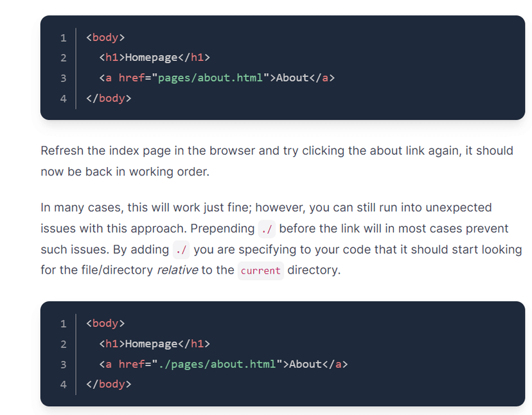This screenshot has width=532, height=415.
Task: Click line number 1 in first code block
Action: click(x=63, y=38)
